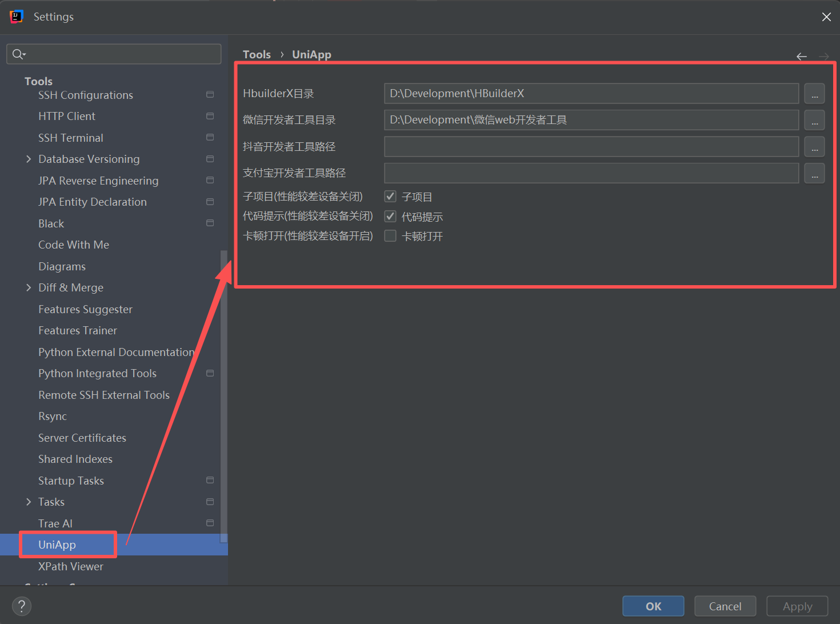
Task: Open Startup Tasks settings
Action: [71, 481]
